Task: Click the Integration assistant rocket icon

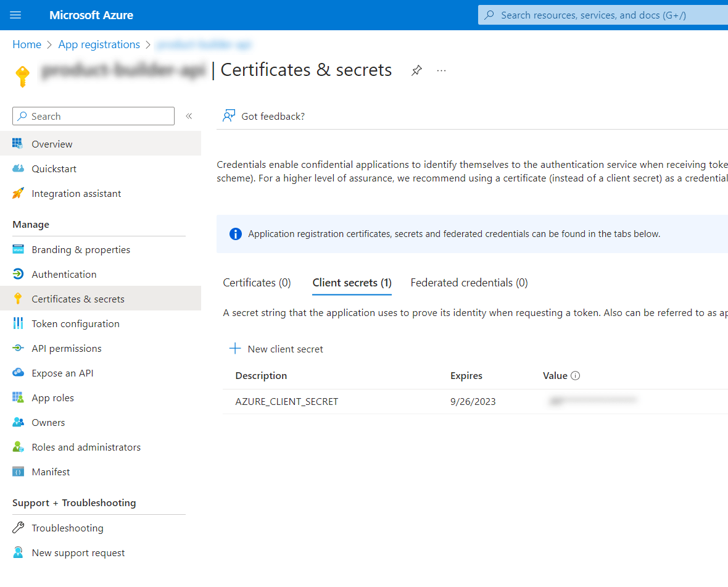Action: click(19, 193)
